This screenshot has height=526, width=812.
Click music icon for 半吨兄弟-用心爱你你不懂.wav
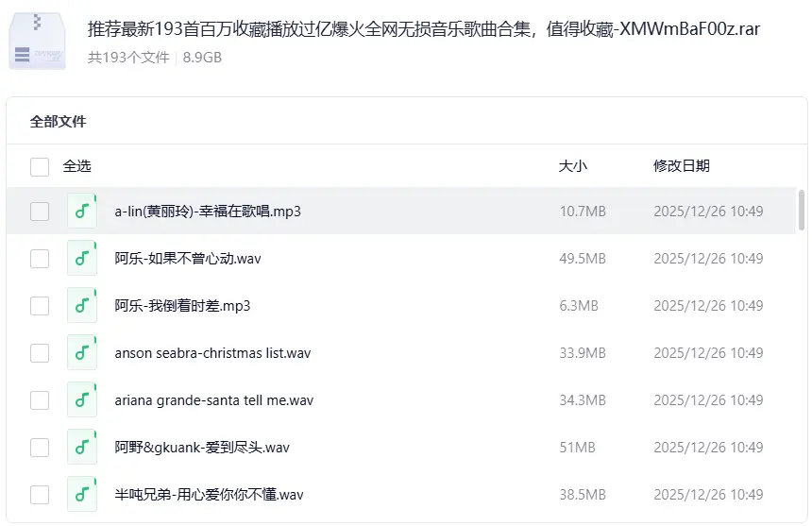pyautogui.click(x=82, y=495)
